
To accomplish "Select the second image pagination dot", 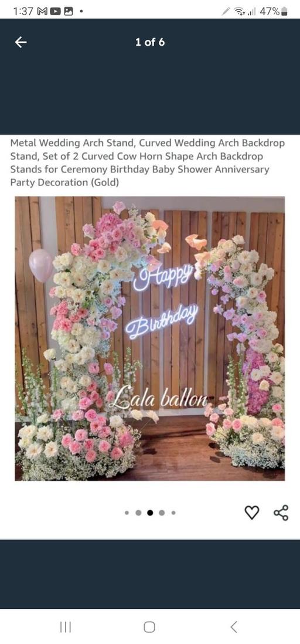I will click(138, 513).
